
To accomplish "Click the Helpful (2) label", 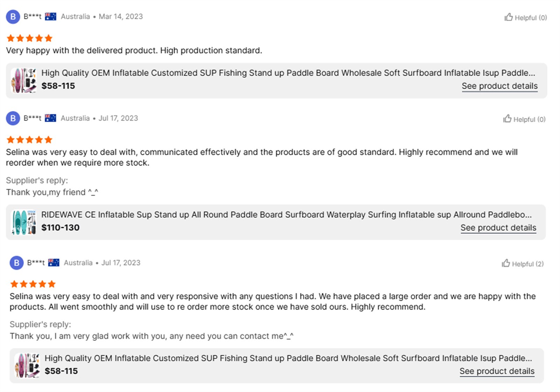I will click(x=528, y=264).
